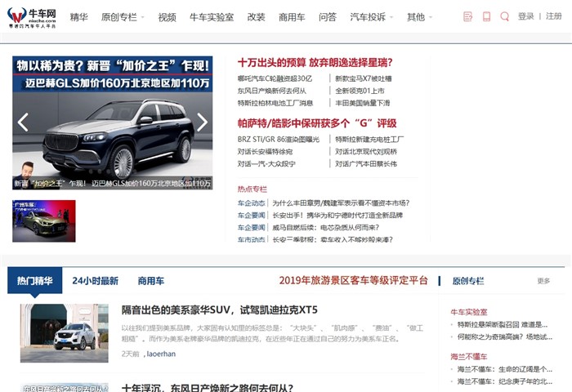572x392 pixels.
Task: Open the 视频 nav item
Action: pyautogui.click(x=167, y=17)
